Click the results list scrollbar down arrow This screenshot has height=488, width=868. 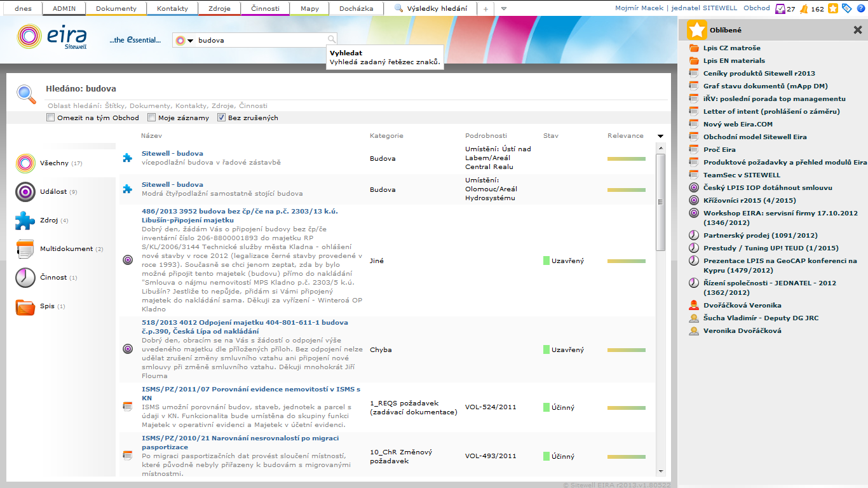(x=660, y=472)
